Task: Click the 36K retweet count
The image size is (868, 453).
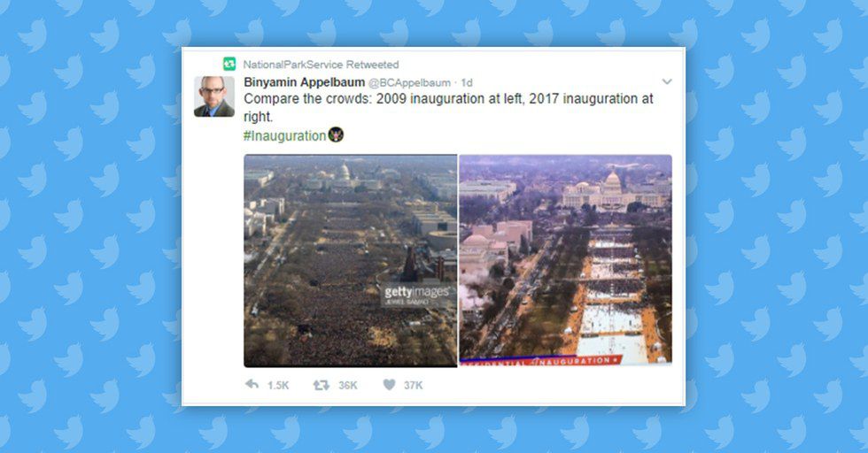Action: pos(347,386)
